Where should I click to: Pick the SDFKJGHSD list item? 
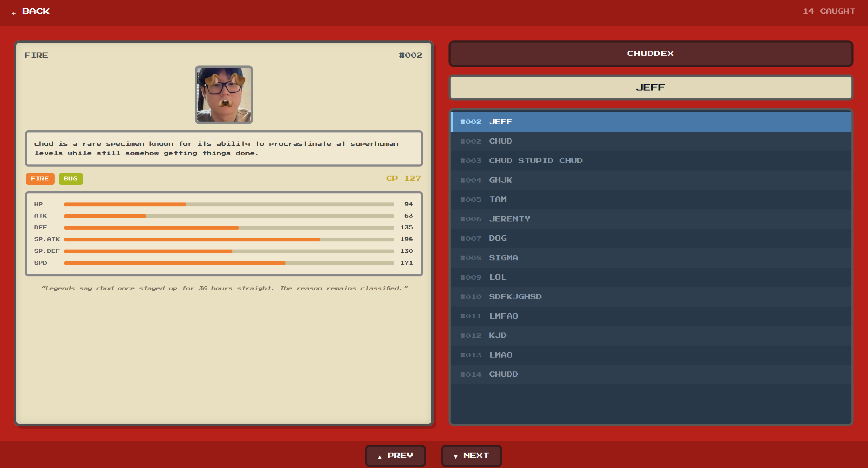tap(650, 297)
